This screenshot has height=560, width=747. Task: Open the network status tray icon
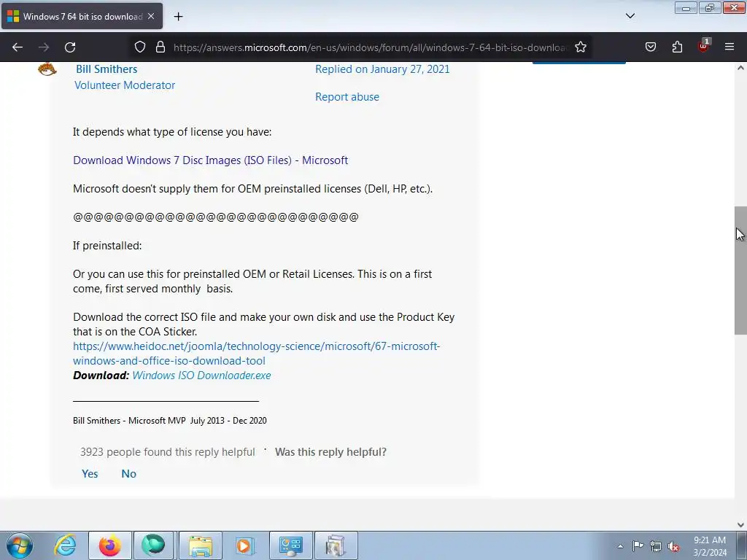point(656,546)
